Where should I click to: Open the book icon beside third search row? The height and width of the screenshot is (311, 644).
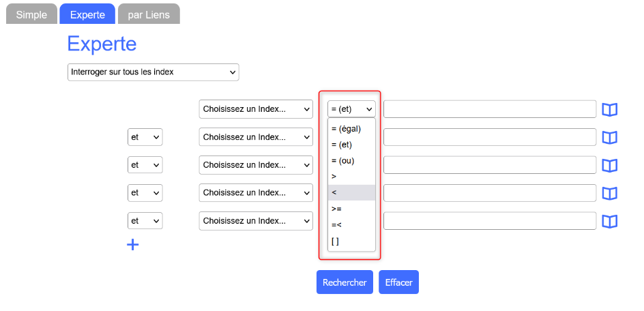pyautogui.click(x=609, y=165)
